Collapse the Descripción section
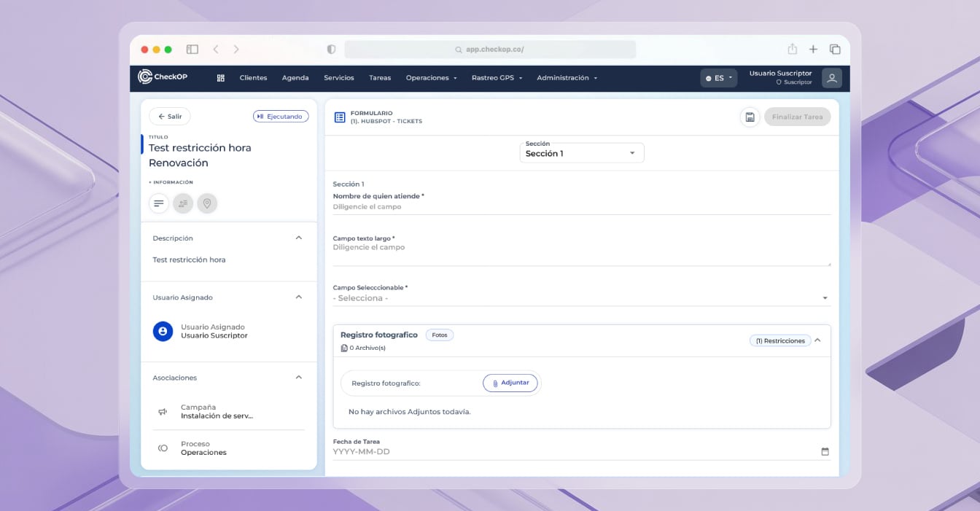Screen dimensions: 980x511 pos(298,238)
